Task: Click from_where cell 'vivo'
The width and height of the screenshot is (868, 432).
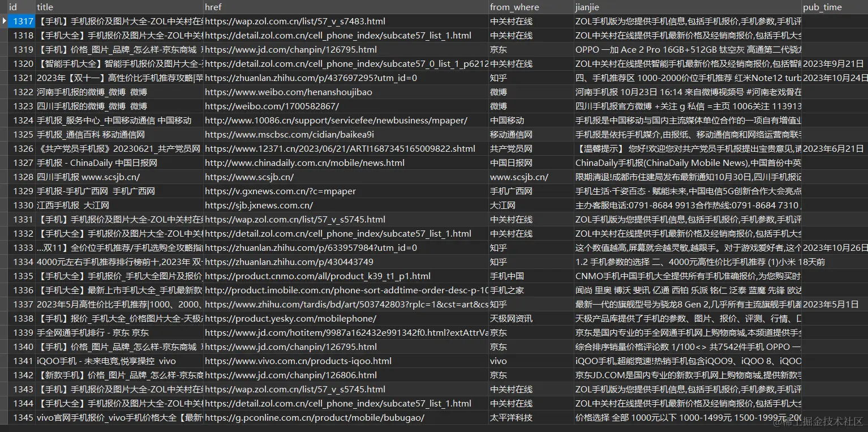Action: click(x=499, y=361)
